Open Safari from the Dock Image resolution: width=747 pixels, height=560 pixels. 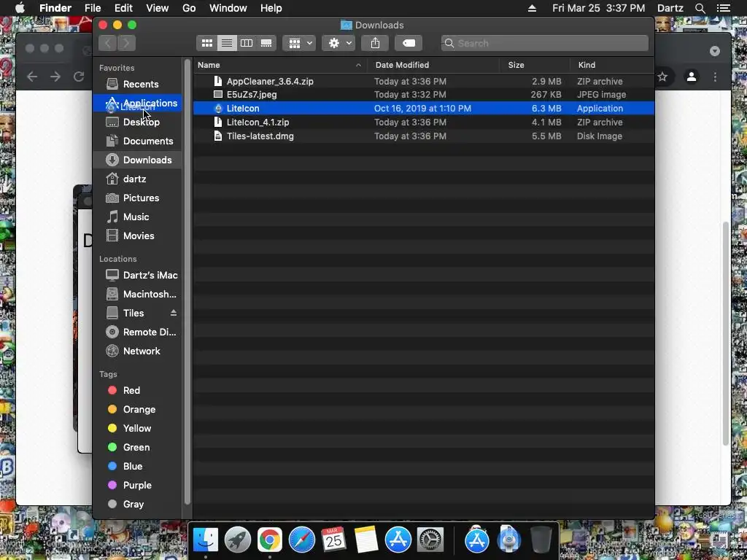click(x=301, y=540)
